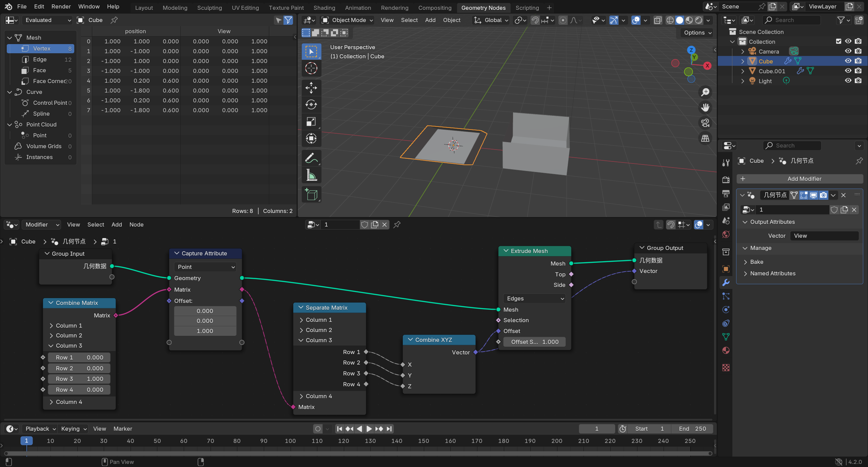Open the Edges dropdown in Extrude Mesh node

(x=534, y=298)
